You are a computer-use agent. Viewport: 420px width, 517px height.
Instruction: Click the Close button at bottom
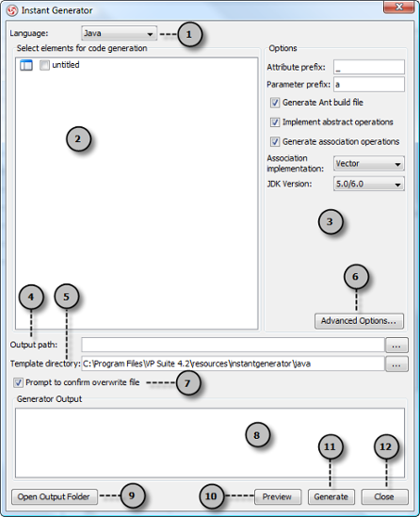385,496
